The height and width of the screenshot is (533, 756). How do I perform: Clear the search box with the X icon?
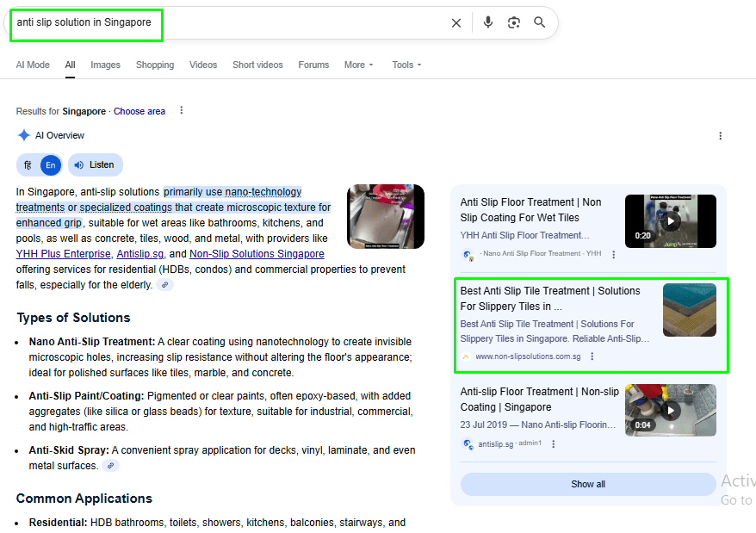coord(456,23)
